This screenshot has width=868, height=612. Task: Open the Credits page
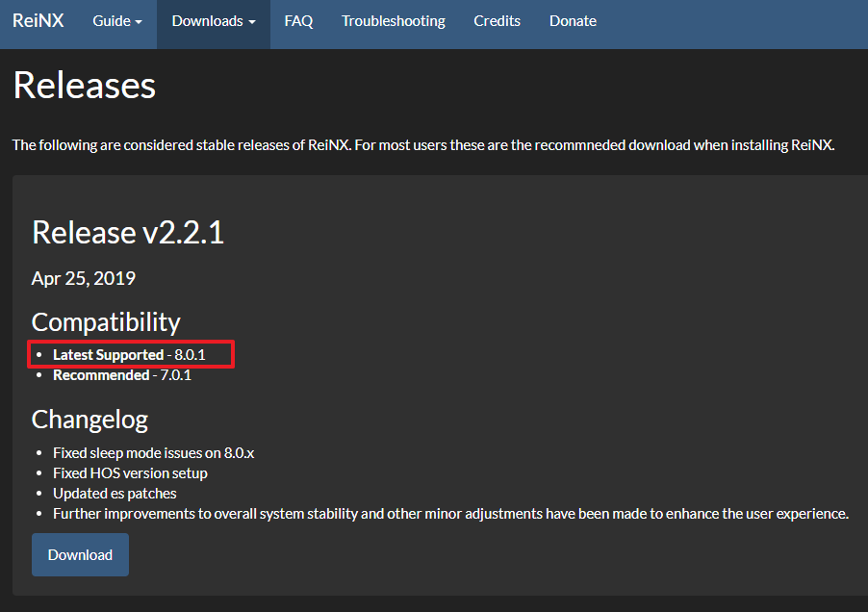click(497, 21)
